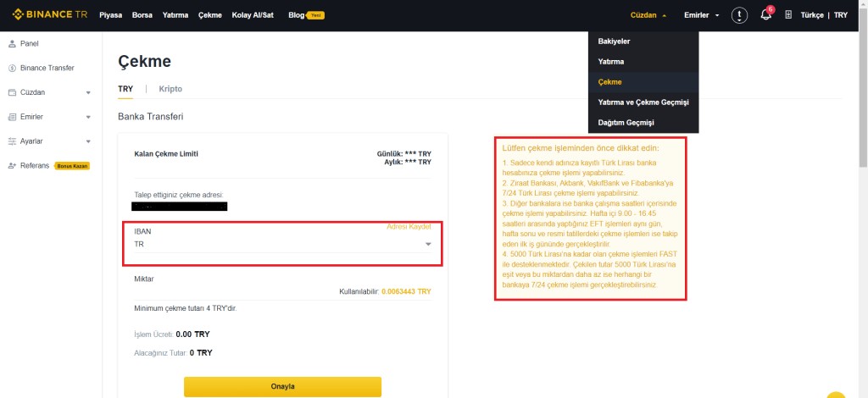868x398 pixels.
Task: Switch to the TRY tab
Action: (x=125, y=88)
